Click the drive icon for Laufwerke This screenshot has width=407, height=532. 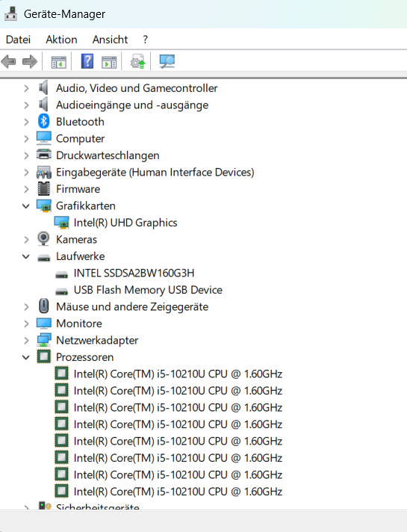pyautogui.click(x=44, y=259)
